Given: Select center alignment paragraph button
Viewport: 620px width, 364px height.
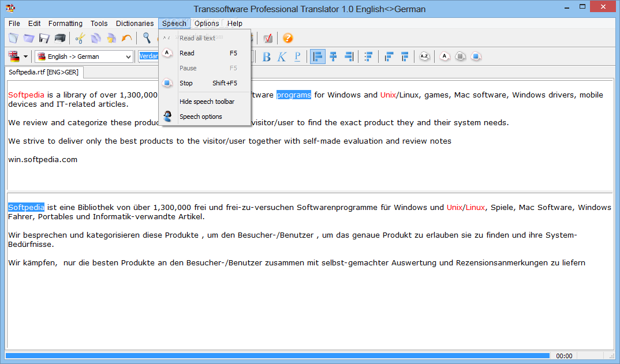Looking at the screenshot, I should click(333, 57).
